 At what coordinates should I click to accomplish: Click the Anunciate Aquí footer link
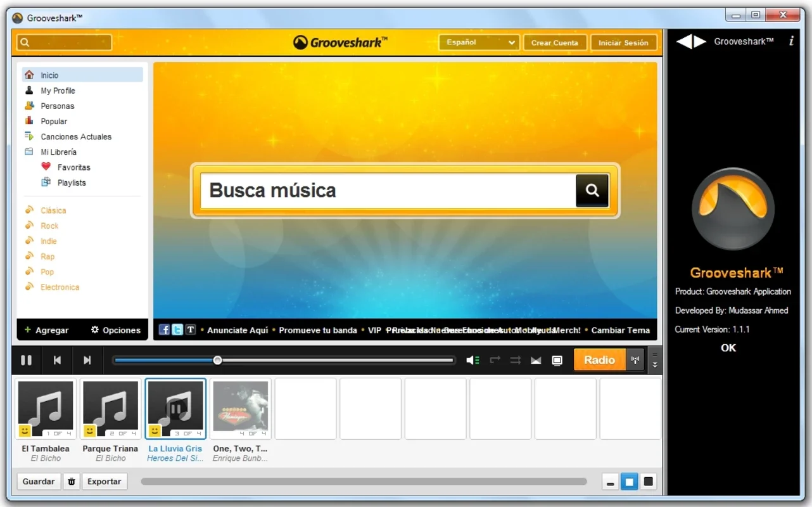(x=238, y=330)
